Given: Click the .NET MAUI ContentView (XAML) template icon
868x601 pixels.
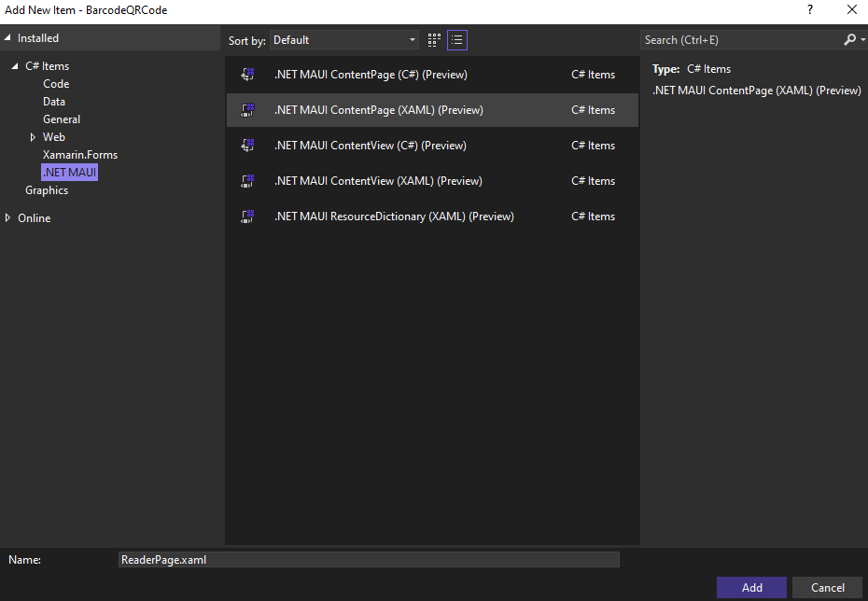Looking at the screenshot, I should pyautogui.click(x=248, y=180).
